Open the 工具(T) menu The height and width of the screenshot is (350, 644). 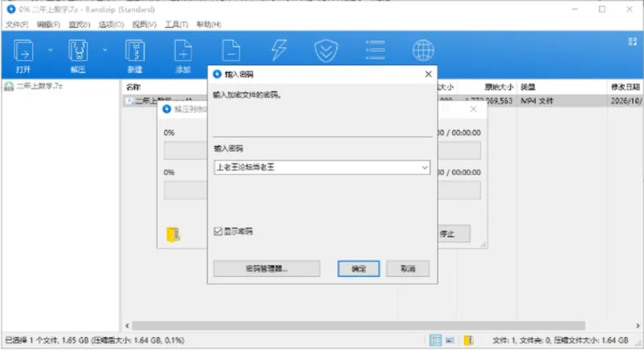tap(176, 25)
